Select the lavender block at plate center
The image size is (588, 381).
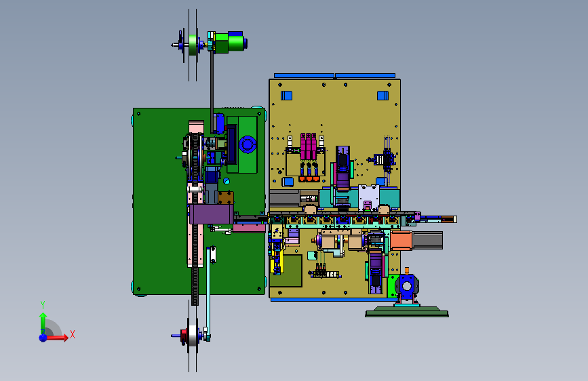pos(369,197)
